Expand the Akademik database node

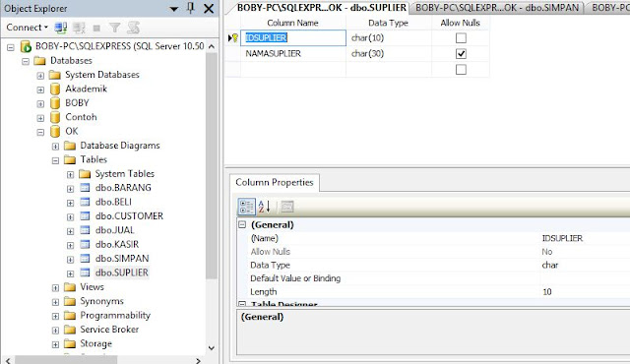pyautogui.click(x=40, y=90)
